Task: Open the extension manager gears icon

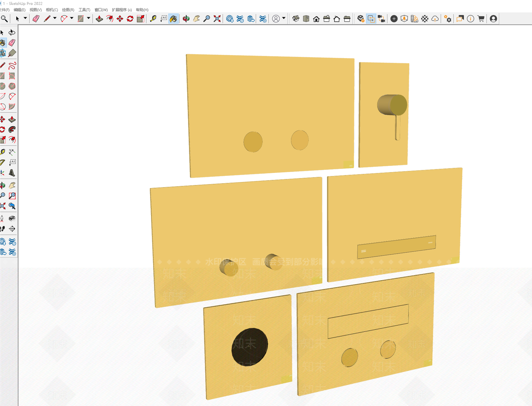Action: (x=448, y=19)
